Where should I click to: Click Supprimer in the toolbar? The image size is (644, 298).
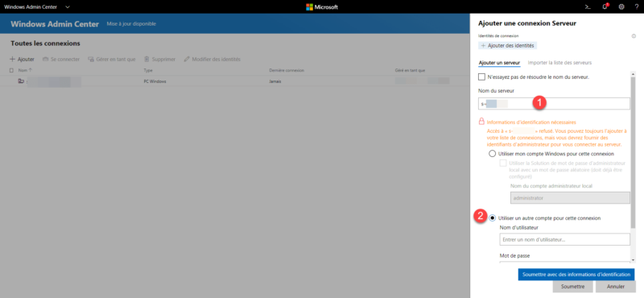click(x=159, y=59)
